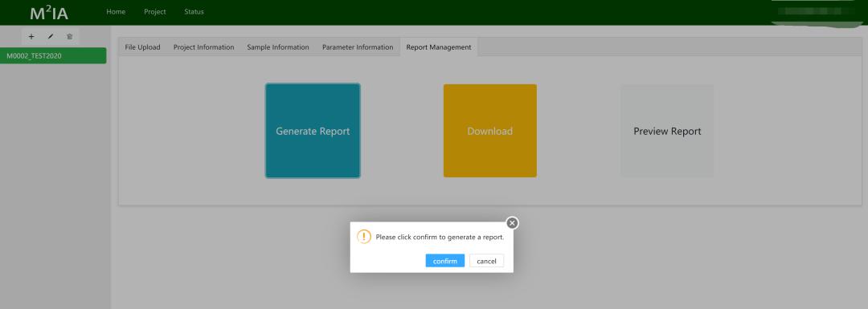
Task: Close the confirmation dialog with the X icon
Action: pyautogui.click(x=512, y=223)
